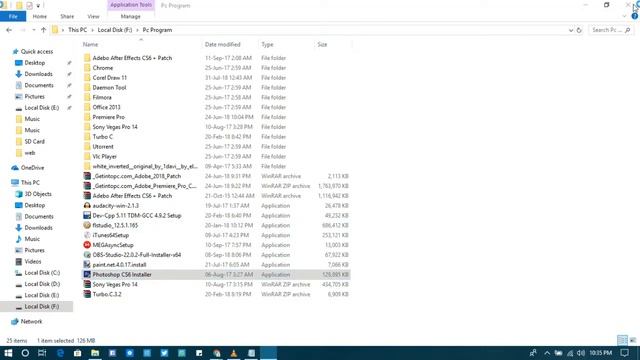Expand address bar history dropdown

coord(571,30)
